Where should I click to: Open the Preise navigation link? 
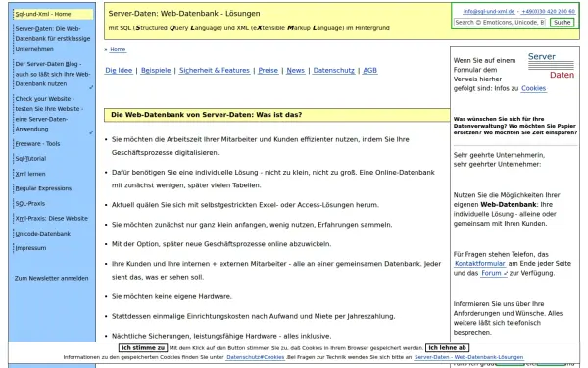click(269, 71)
